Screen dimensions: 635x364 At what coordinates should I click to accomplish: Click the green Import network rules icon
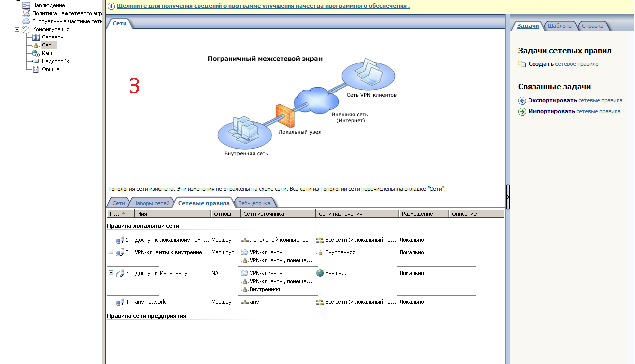coord(522,112)
